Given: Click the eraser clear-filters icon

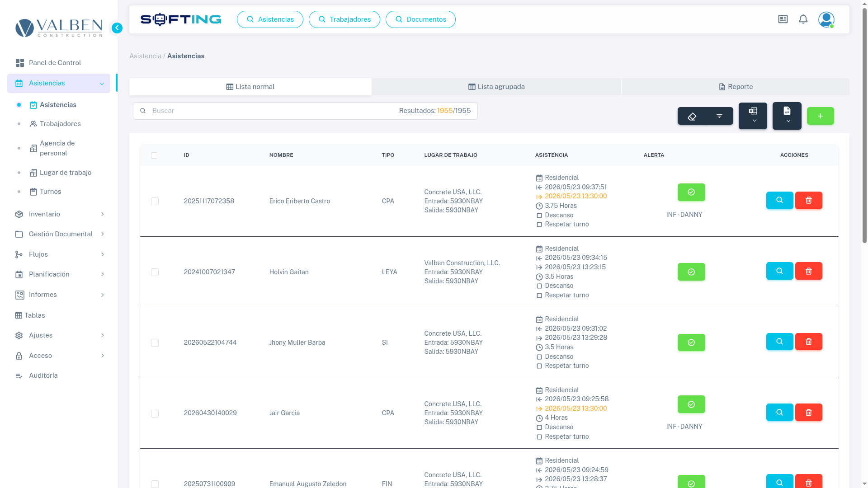Looking at the screenshot, I should tap(692, 116).
